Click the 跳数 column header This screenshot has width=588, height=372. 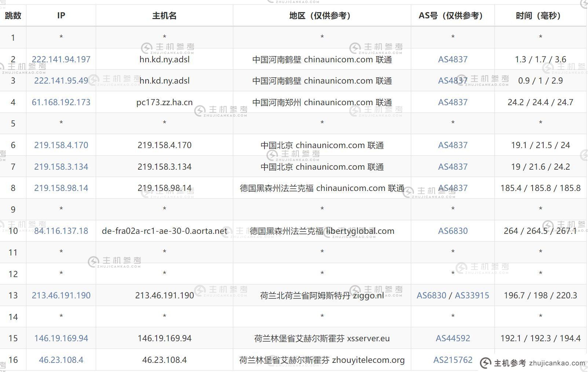tap(13, 15)
